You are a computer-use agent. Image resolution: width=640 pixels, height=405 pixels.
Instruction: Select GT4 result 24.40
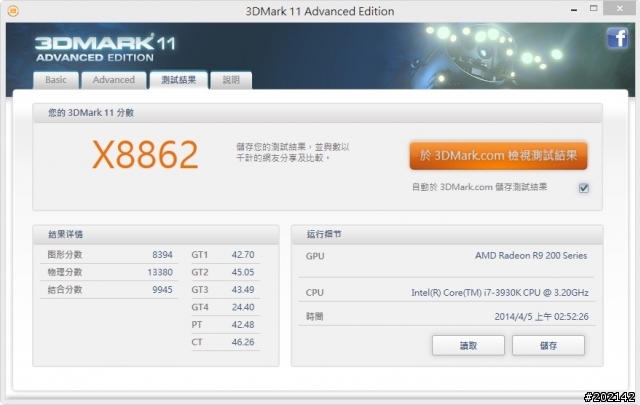pos(243,307)
